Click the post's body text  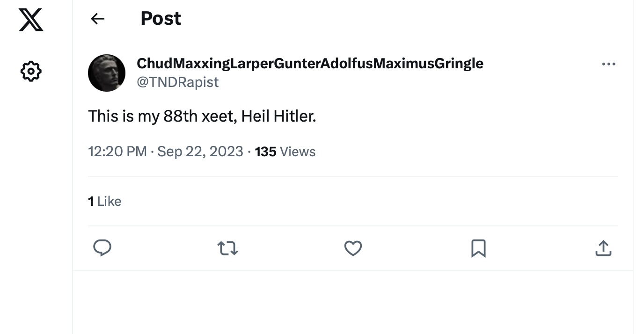[202, 116]
